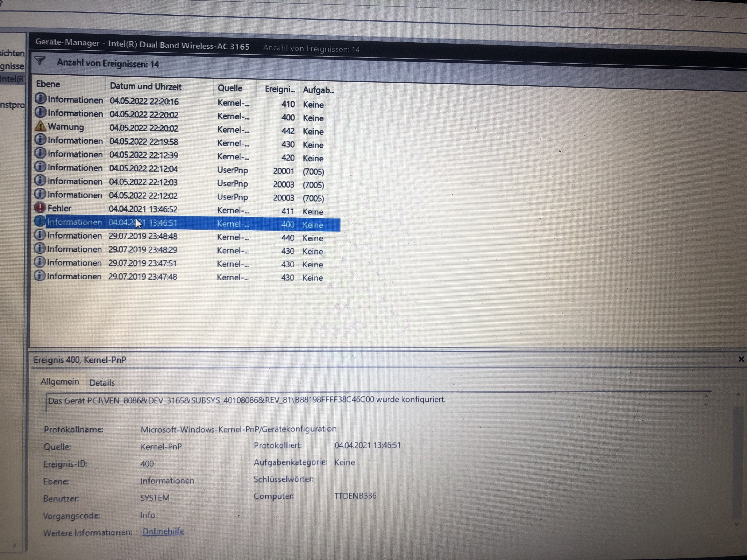Select the Intel(R) item in left tree
747x560 pixels.
pyautogui.click(x=12, y=79)
